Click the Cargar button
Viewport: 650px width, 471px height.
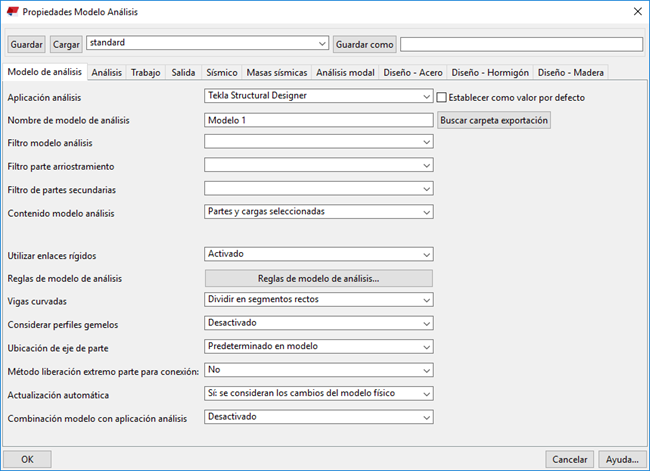click(66, 45)
